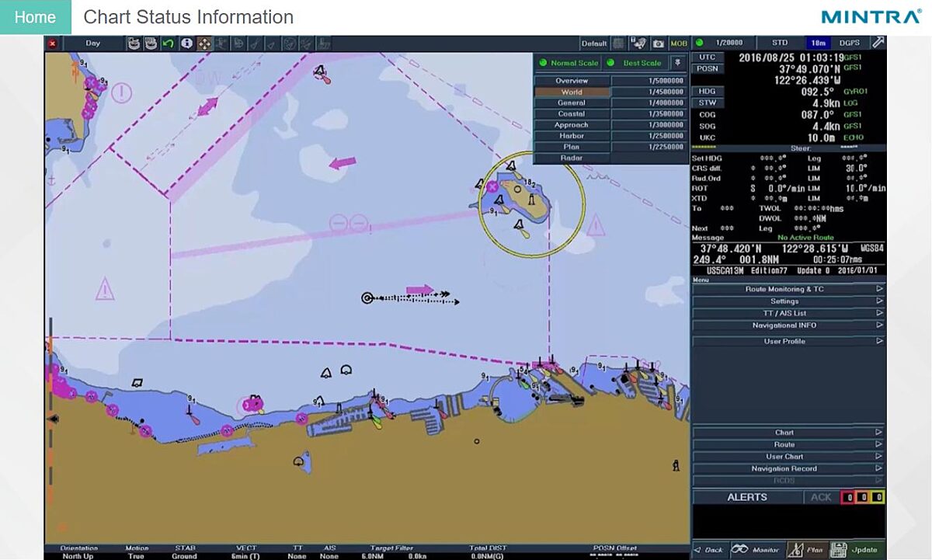The width and height of the screenshot is (932, 560).
Task: Click the own ship symbol on chart
Action: tap(367, 297)
